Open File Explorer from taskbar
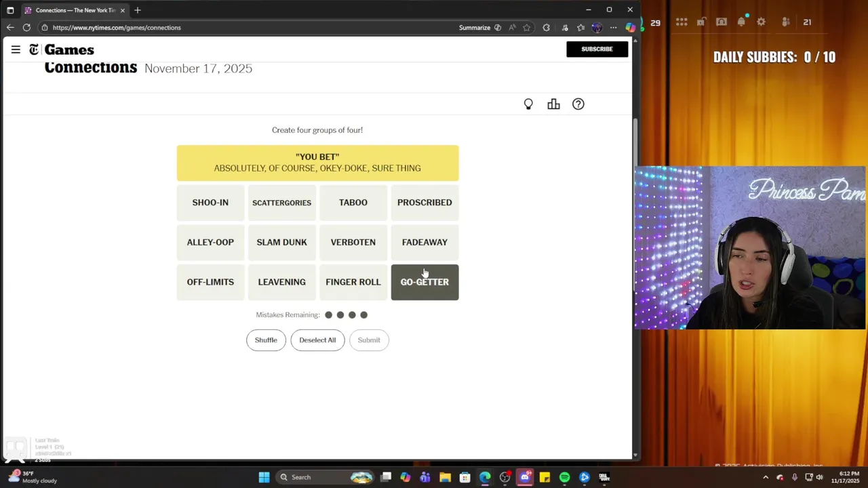Viewport: 868px width, 488px height. pos(445,477)
